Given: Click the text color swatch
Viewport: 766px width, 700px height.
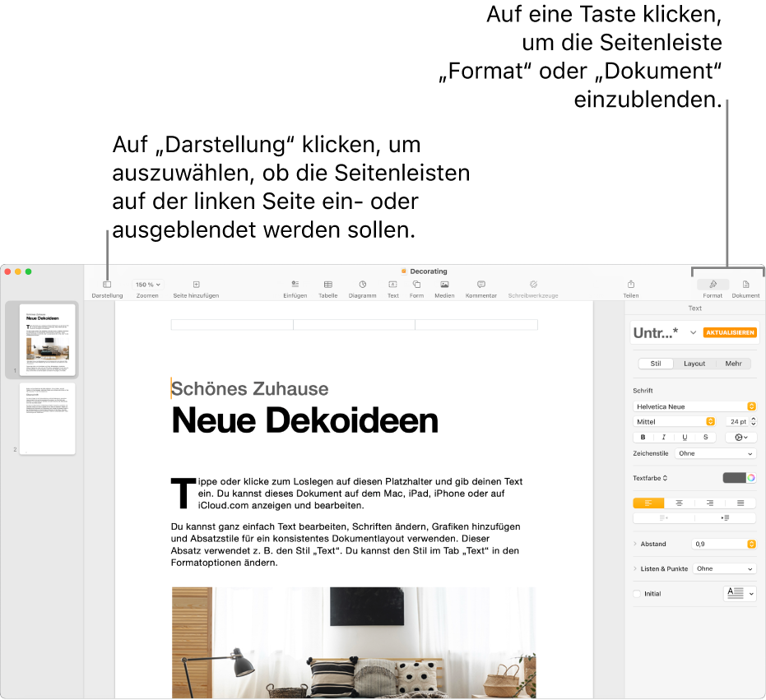Looking at the screenshot, I should click(x=734, y=478).
